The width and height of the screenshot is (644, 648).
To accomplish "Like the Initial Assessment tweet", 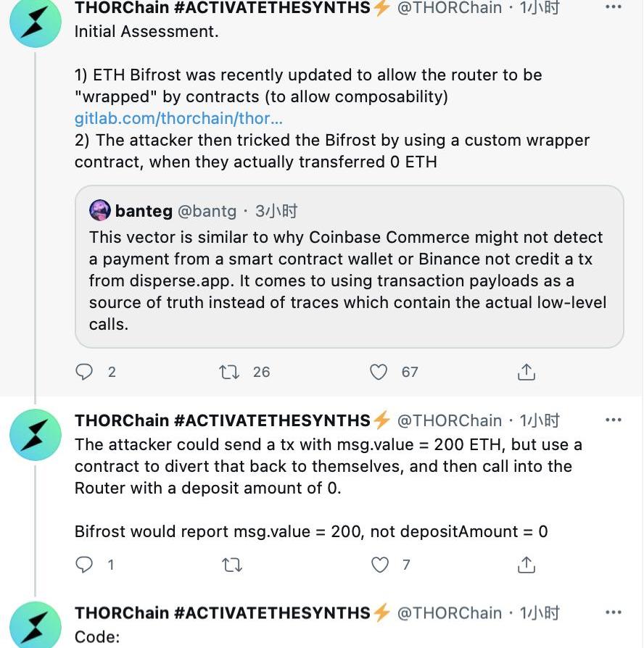I will [379, 372].
